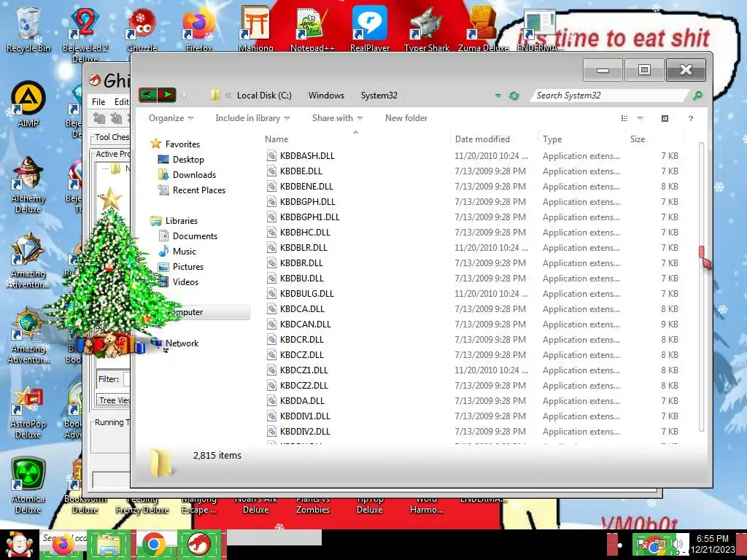The image size is (747, 560).
Task: Click the refresh icon in address bar
Action: 514,96
